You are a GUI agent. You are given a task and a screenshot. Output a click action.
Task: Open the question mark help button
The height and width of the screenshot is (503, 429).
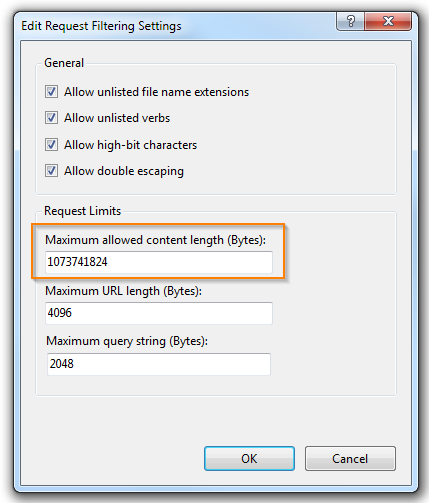[350, 21]
